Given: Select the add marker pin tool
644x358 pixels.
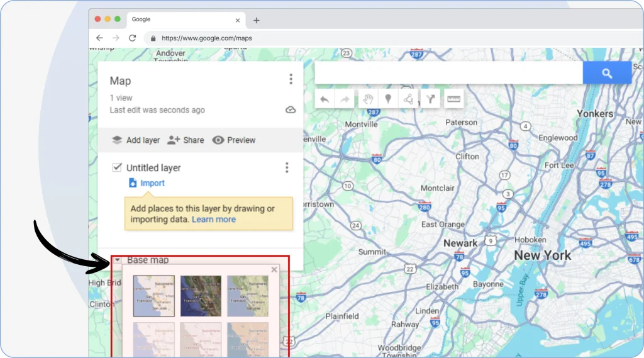Looking at the screenshot, I should point(387,99).
